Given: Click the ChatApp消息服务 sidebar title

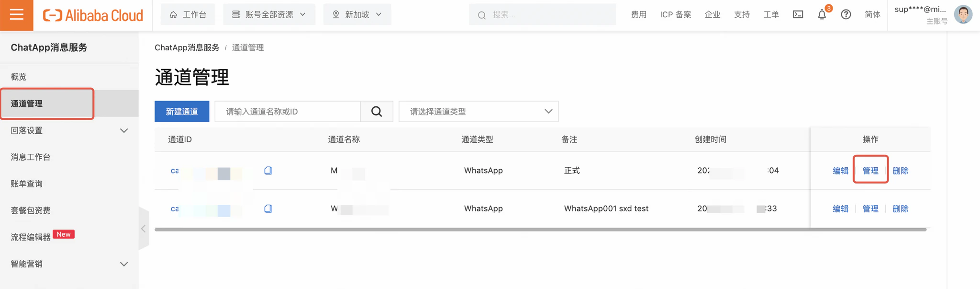Looking at the screenshot, I should tap(49, 47).
